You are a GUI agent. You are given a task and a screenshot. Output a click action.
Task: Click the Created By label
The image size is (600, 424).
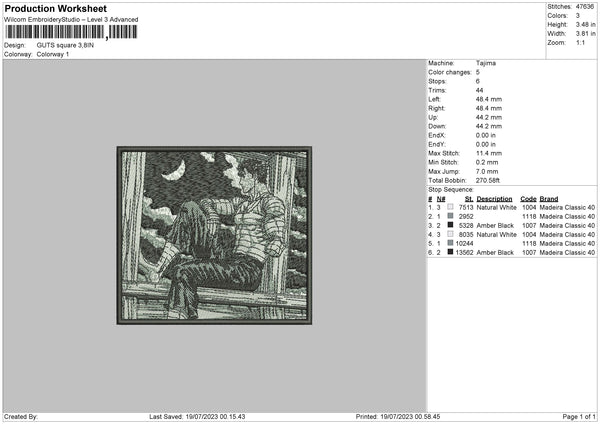(x=21, y=417)
